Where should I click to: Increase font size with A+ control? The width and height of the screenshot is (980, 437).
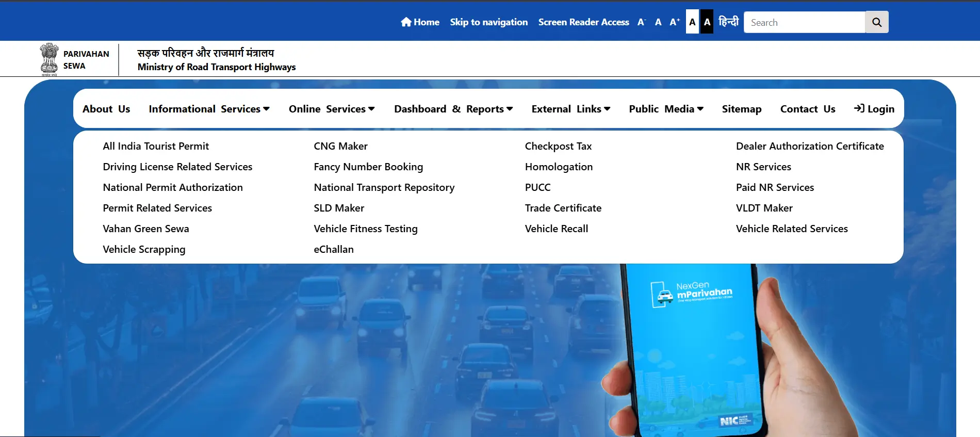tap(675, 22)
